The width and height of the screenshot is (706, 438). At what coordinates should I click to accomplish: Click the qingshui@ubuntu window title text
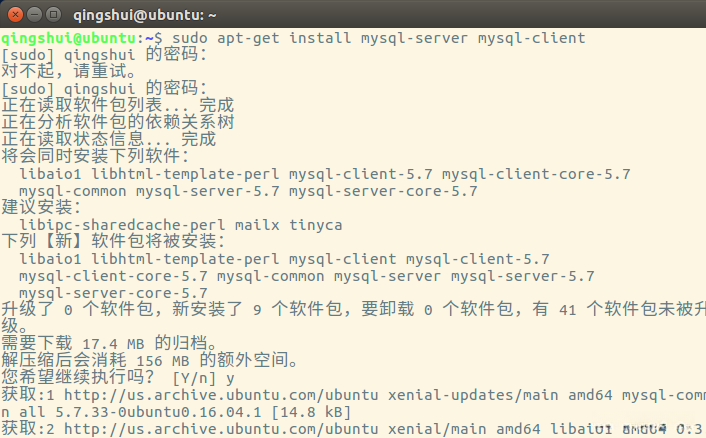click(x=145, y=15)
